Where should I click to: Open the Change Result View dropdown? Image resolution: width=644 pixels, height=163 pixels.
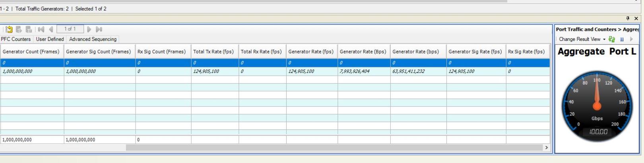[582, 39]
